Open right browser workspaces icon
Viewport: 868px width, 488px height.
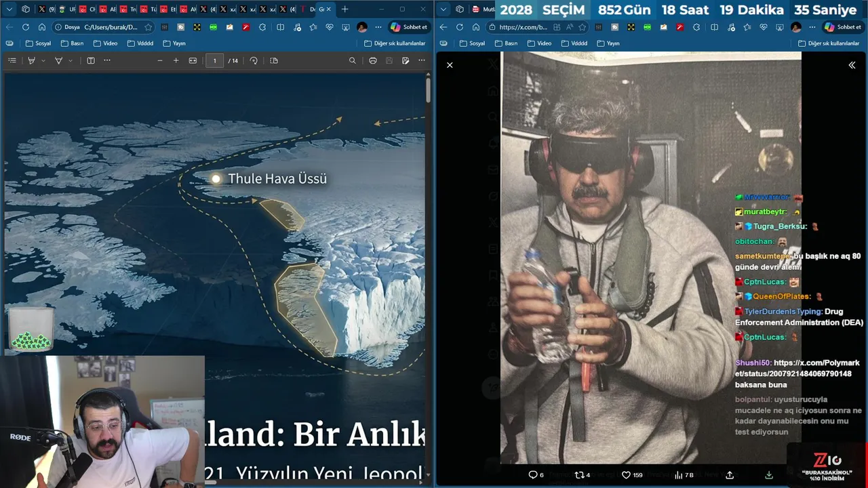click(460, 9)
